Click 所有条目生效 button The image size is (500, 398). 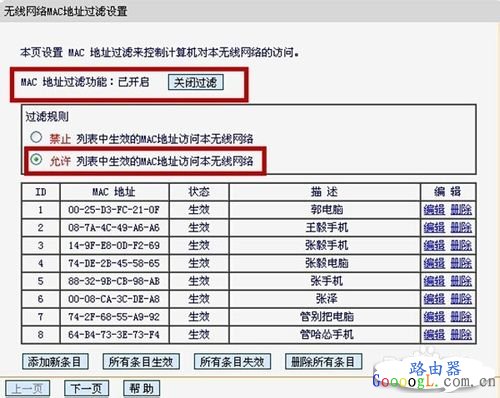click(x=141, y=362)
